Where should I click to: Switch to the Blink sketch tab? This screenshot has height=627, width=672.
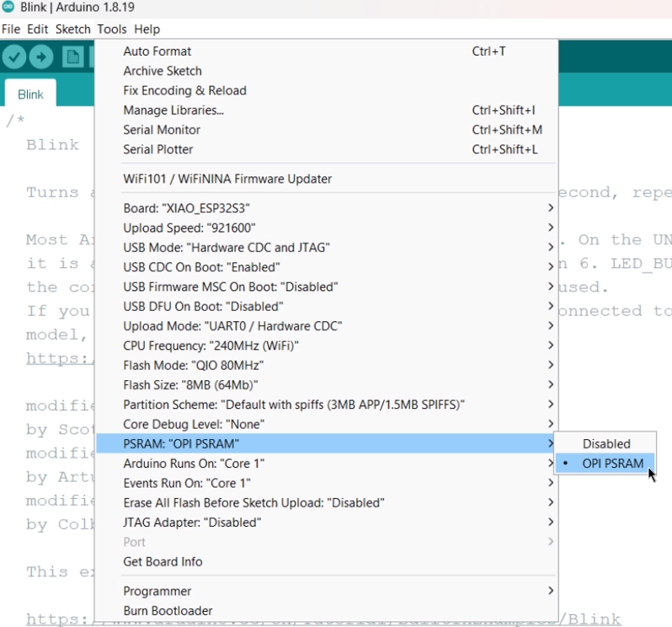coord(30,94)
